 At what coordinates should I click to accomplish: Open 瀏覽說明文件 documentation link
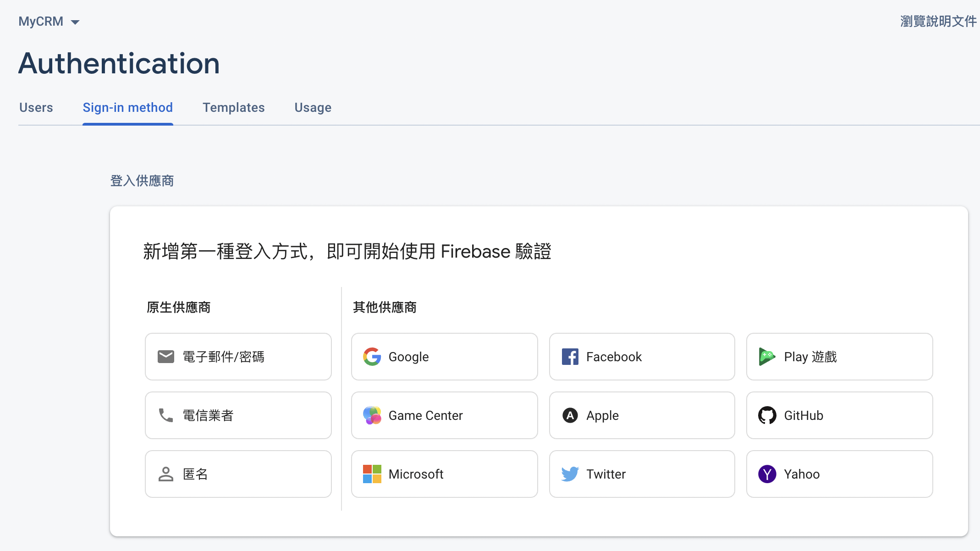(x=938, y=21)
